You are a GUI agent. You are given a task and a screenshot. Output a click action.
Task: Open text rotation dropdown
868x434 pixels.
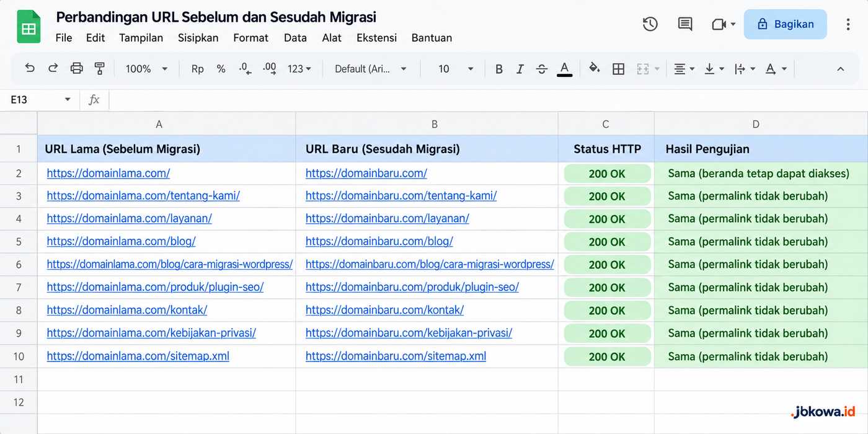pyautogui.click(x=776, y=69)
